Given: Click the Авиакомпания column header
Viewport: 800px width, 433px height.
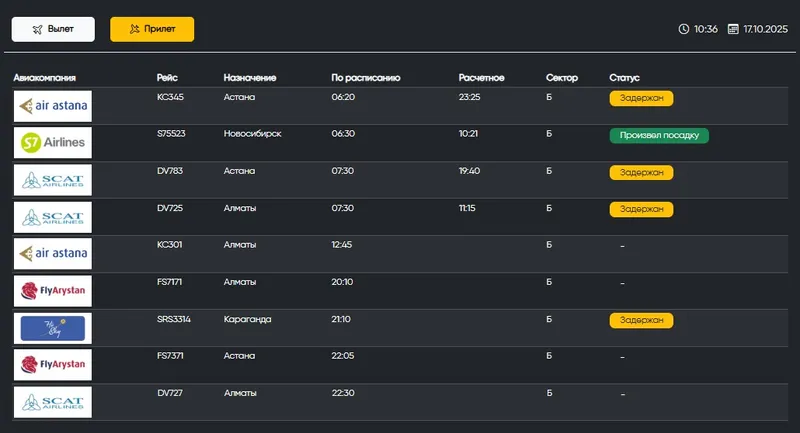Looking at the screenshot, I should 44,77.
